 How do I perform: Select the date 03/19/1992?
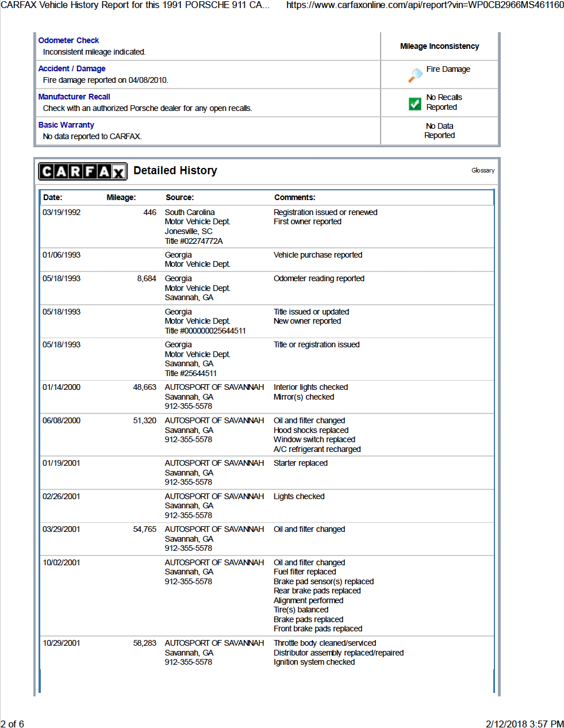pyautogui.click(x=62, y=212)
